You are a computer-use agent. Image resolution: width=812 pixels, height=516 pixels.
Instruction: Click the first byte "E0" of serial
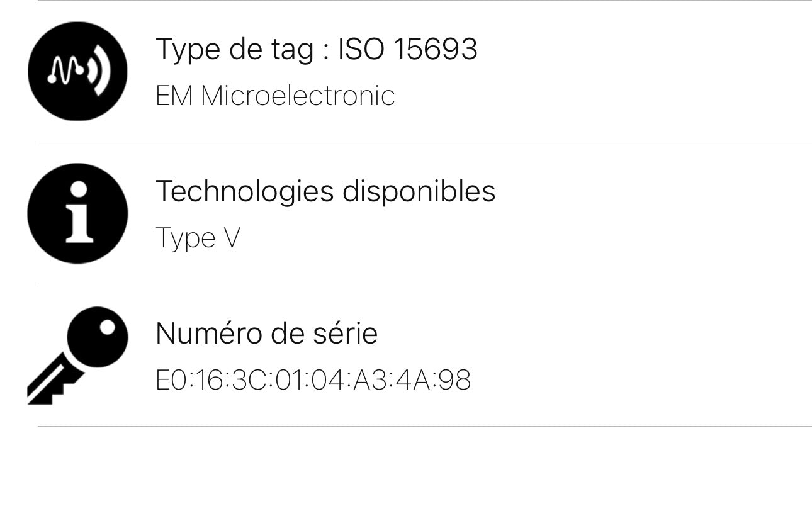(x=171, y=381)
